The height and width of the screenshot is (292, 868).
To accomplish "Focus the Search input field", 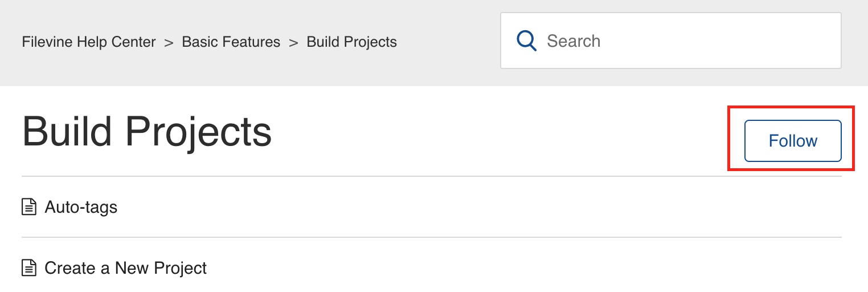I will tap(683, 41).
